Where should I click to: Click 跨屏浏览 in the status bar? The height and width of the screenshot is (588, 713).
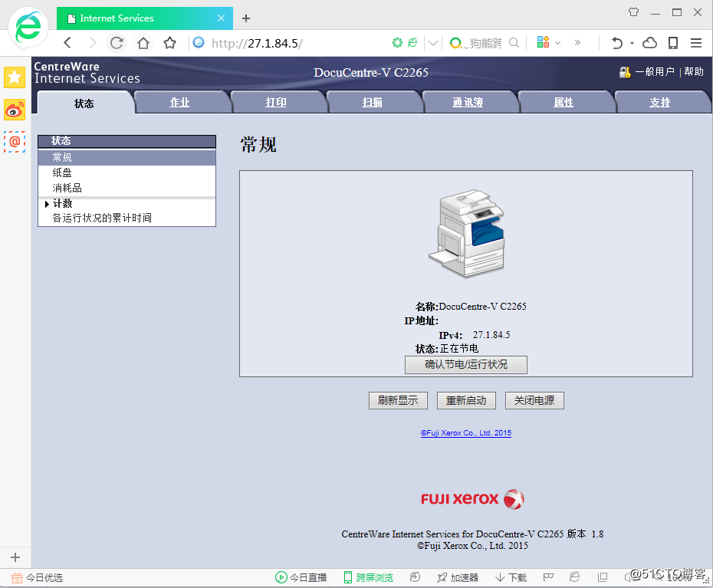pyautogui.click(x=368, y=577)
